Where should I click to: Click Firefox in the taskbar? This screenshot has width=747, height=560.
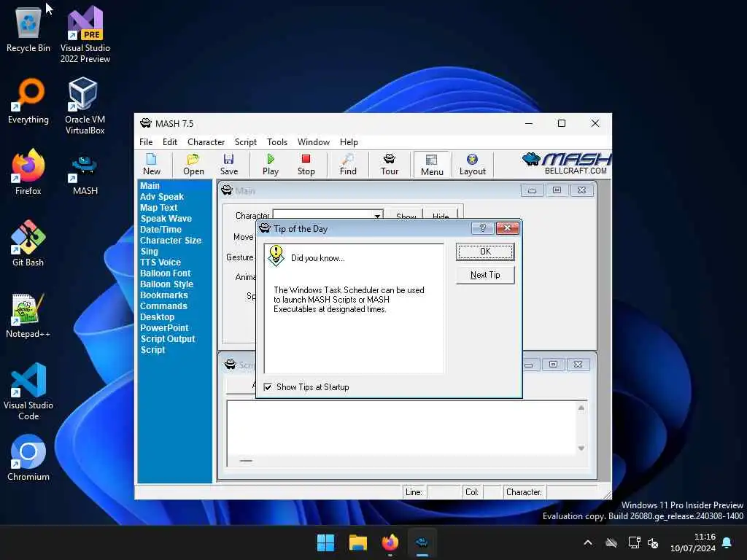pos(390,542)
